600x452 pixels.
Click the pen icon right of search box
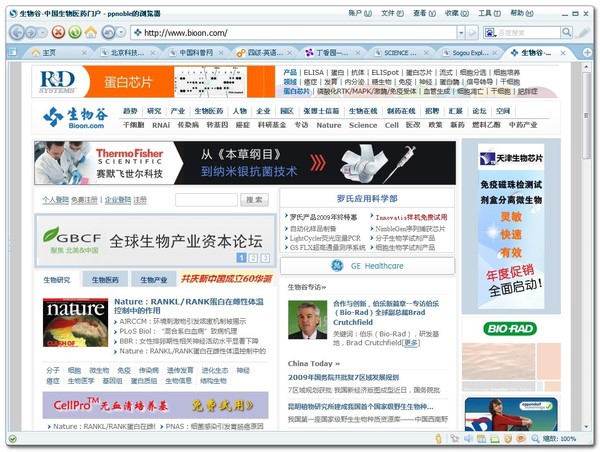[x=583, y=32]
